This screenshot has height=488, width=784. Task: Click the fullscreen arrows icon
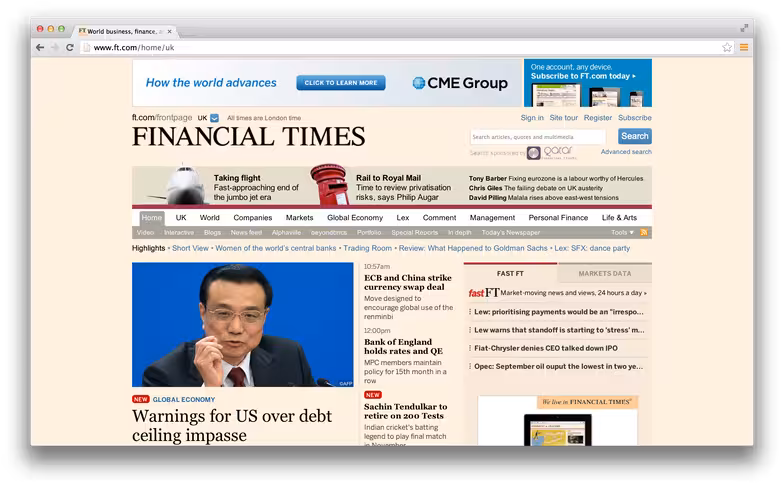[744, 28]
